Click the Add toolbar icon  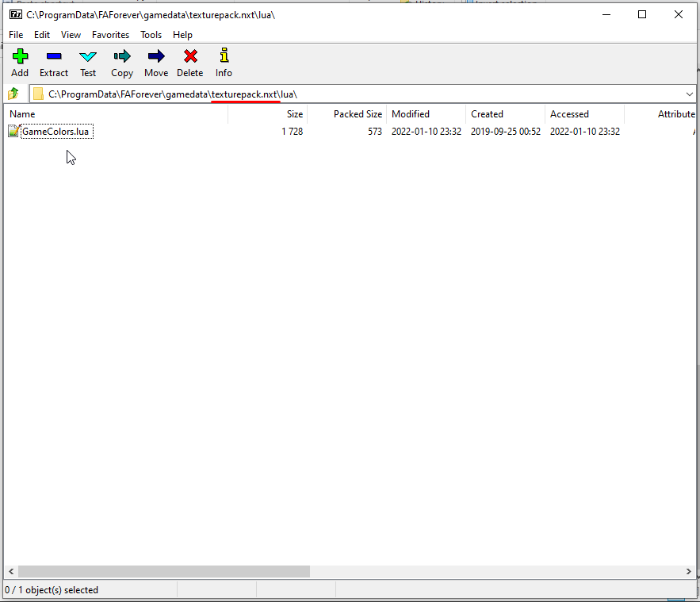point(20,56)
